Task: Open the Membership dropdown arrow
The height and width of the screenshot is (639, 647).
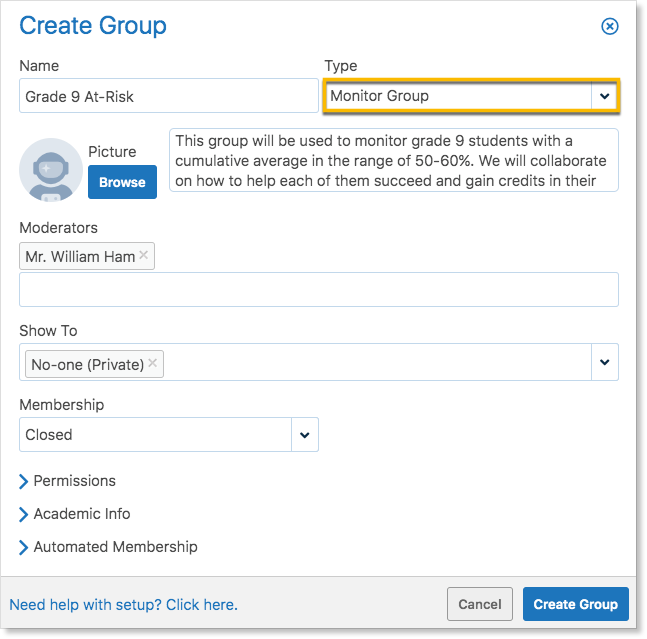Action: (305, 435)
